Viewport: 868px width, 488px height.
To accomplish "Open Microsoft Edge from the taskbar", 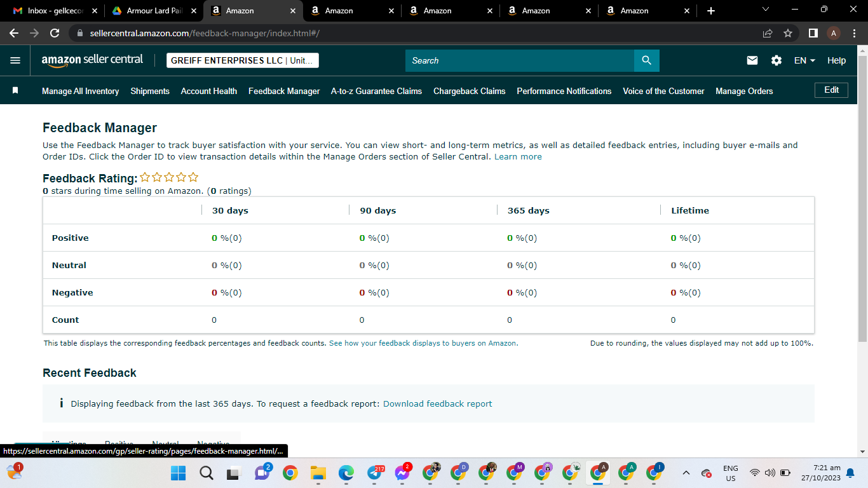I will tap(346, 473).
